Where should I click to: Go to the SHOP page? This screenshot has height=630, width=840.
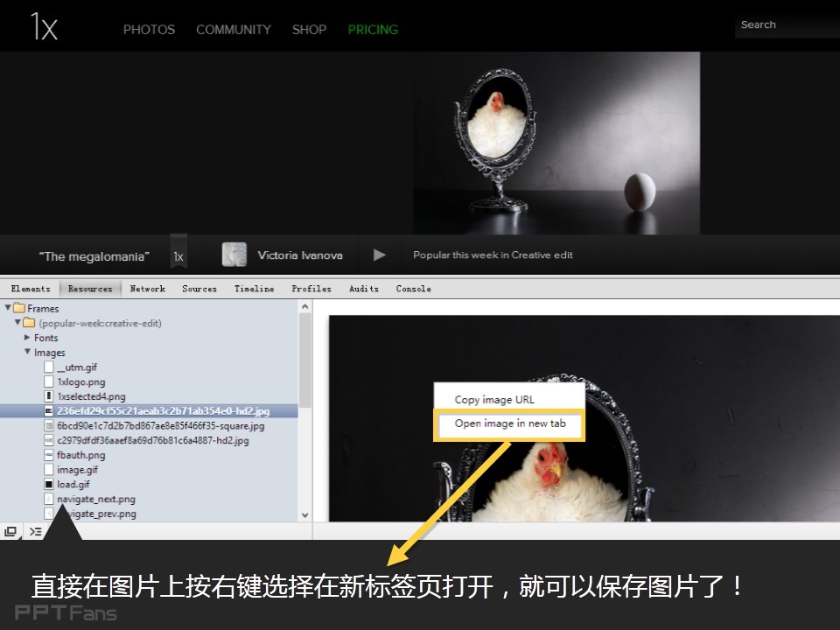pyautogui.click(x=309, y=30)
